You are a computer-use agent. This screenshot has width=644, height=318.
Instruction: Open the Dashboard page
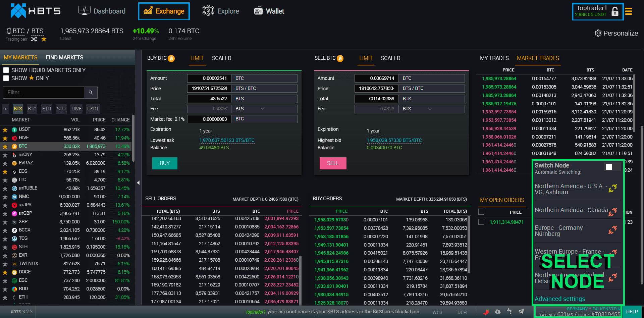tap(102, 11)
